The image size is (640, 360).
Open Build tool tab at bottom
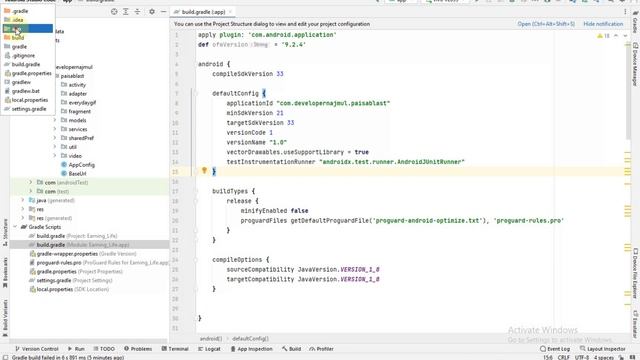[x=291, y=349]
